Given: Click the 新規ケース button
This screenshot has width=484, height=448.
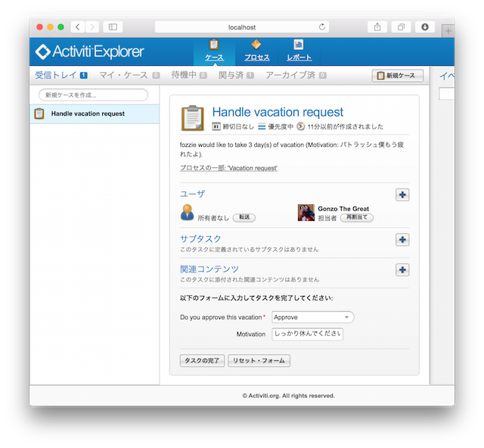Looking at the screenshot, I should (x=397, y=76).
